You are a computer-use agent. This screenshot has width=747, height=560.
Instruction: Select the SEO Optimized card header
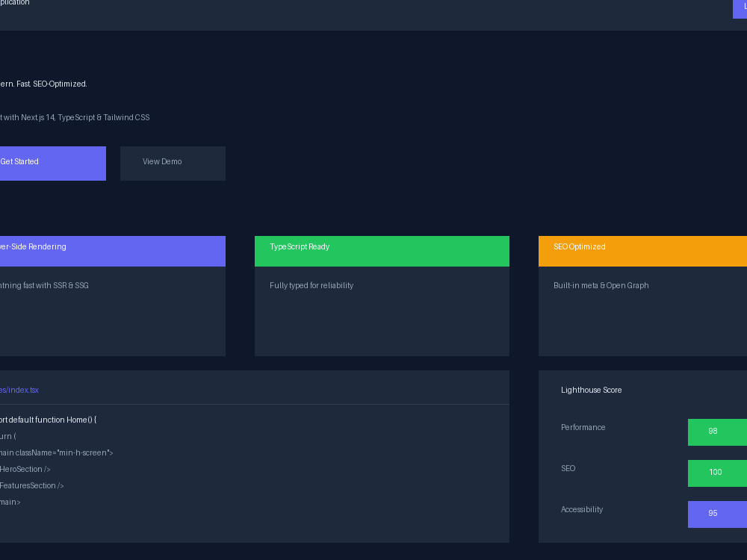tap(642, 251)
